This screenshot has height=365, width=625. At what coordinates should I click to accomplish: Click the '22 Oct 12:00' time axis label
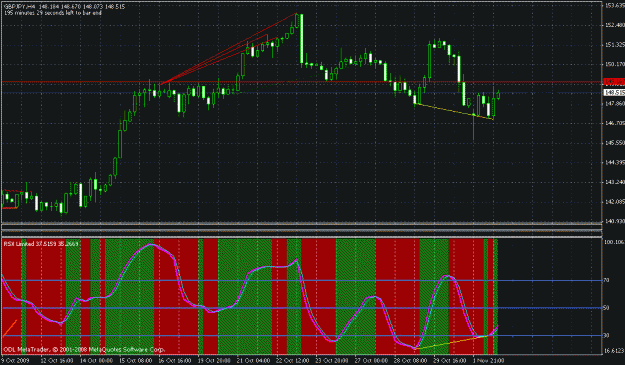pos(293,361)
